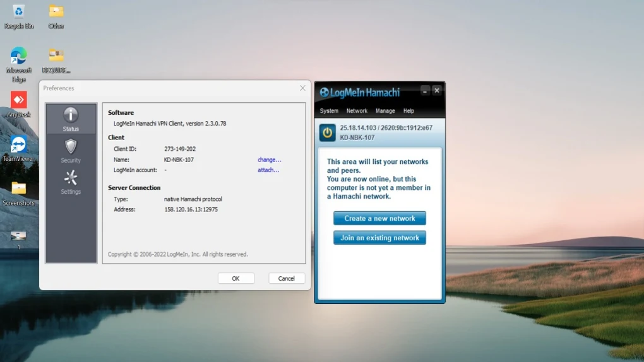
Task: Click the Create a new network button
Action: point(379,218)
